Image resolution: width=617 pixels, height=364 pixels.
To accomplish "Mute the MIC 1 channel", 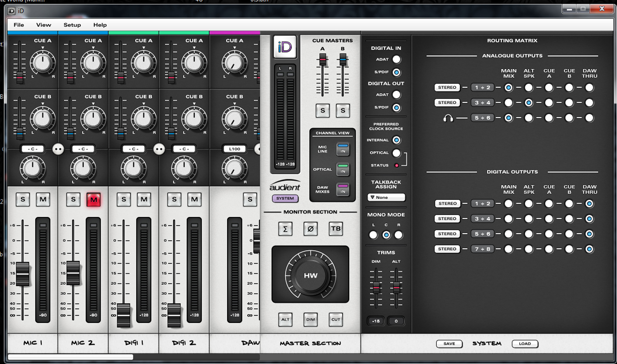I will pyautogui.click(x=43, y=199).
